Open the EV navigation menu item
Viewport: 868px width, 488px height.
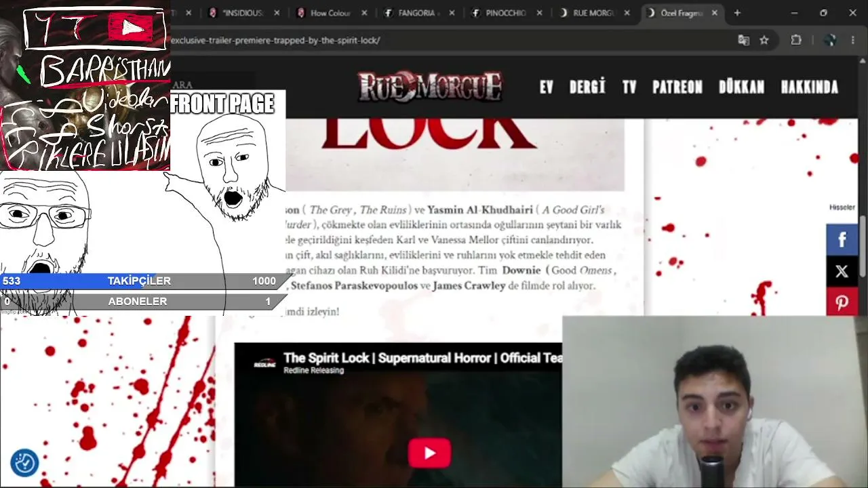pyautogui.click(x=547, y=87)
